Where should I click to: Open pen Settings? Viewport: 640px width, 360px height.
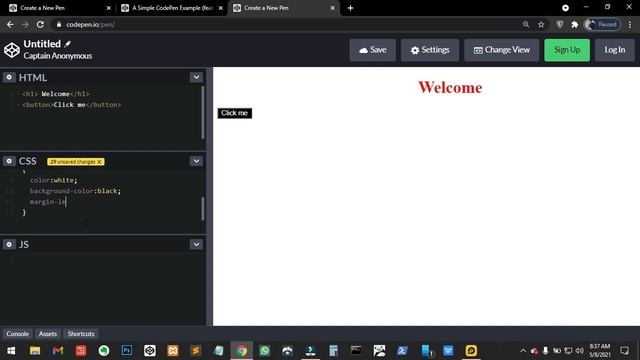pos(430,50)
